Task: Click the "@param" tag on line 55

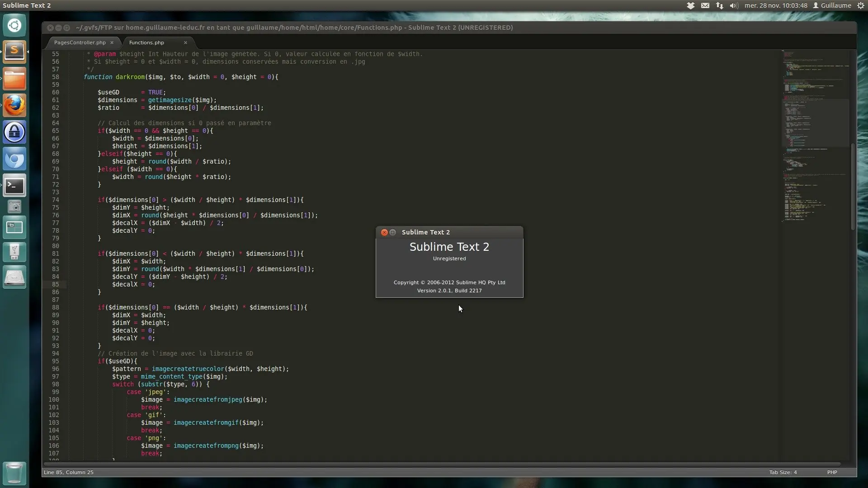Action: [105, 54]
